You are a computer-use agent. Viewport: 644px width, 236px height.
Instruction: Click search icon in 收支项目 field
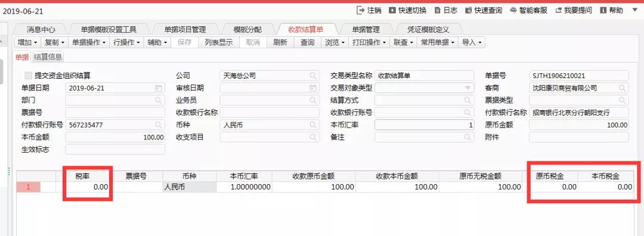point(313,137)
